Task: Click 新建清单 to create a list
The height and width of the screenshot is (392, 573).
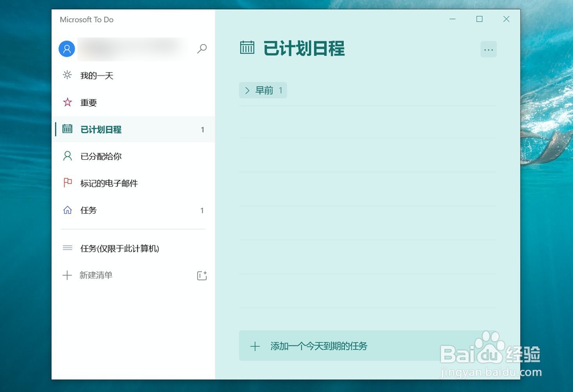Action: point(94,275)
